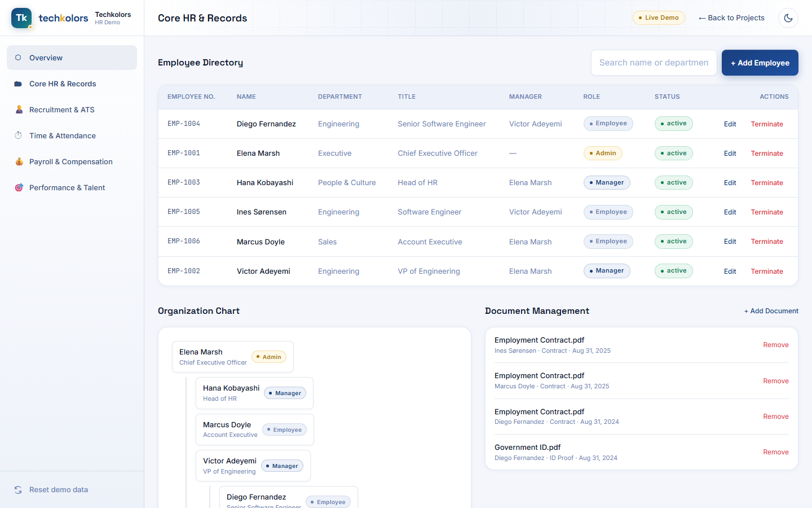Viewport: 812px width, 508px height.
Task: Click the Admin role badge in Elena Marsh's table row
Action: pyautogui.click(x=603, y=153)
